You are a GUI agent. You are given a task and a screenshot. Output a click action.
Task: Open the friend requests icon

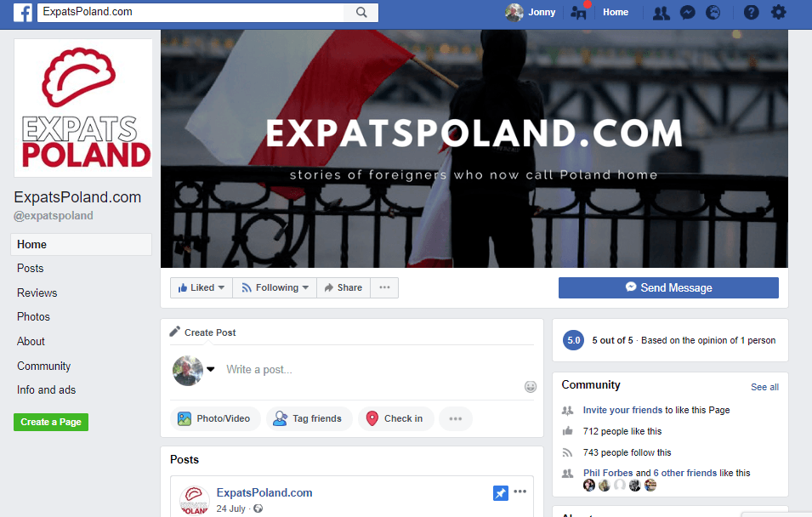[661, 13]
